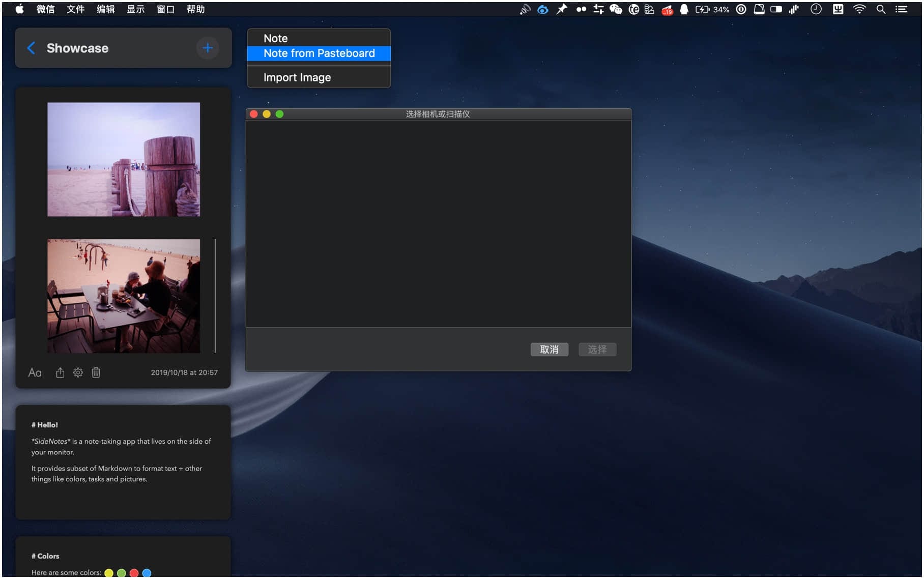This screenshot has width=924, height=579.
Task: Click the 取消 cancel button
Action: (x=549, y=350)
